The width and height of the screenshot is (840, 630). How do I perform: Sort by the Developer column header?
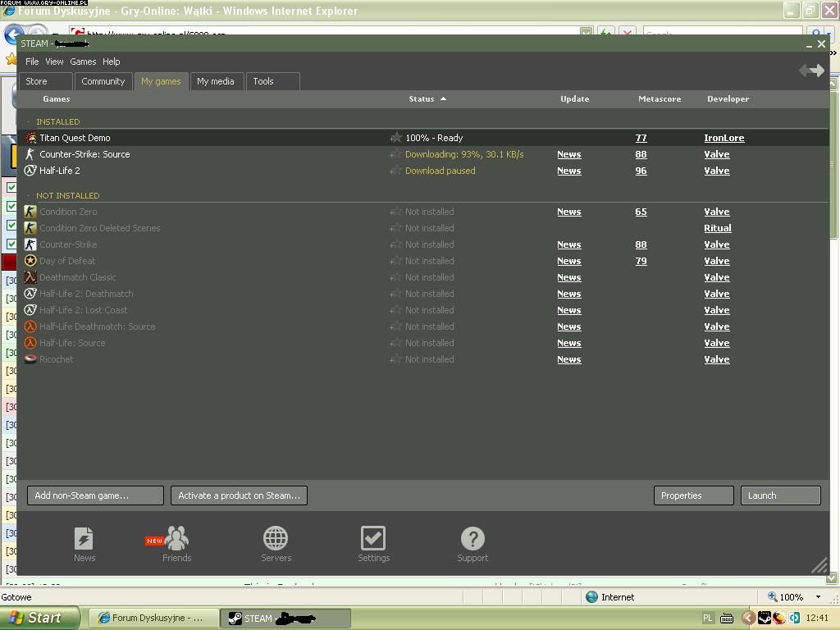click(728, 98)
